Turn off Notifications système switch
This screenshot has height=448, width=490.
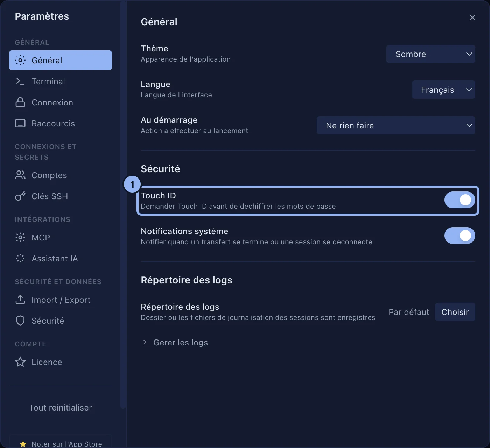(x=460, y=236)
